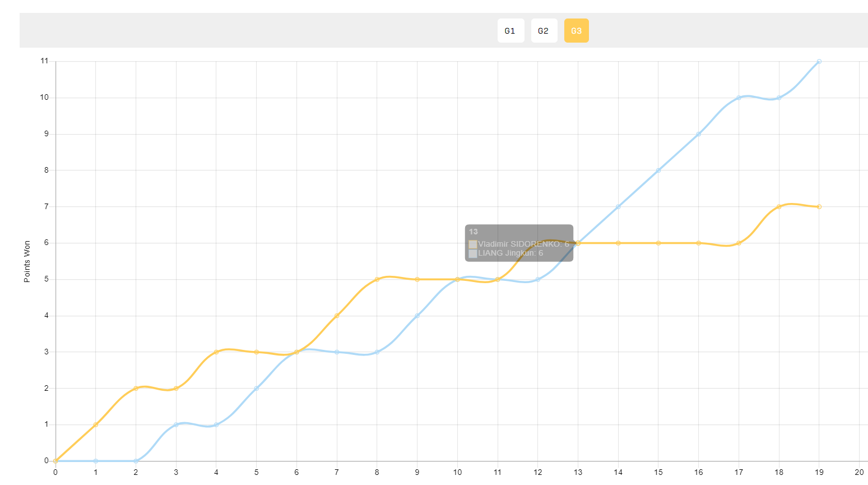The width and height of the screenshot is (868, 485).
Task: Click the Vladimir SIDORENKO tooltip color swatch
Action: tap(473, 244)
